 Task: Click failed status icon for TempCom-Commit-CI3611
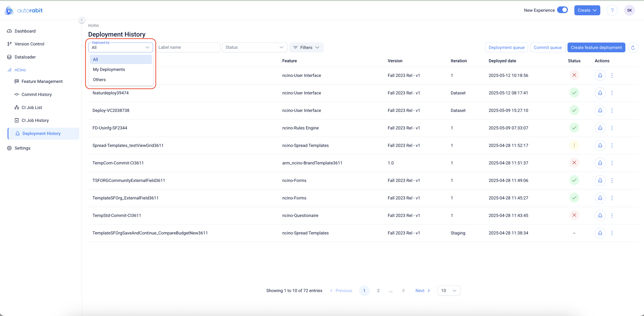tap(574, 163)
